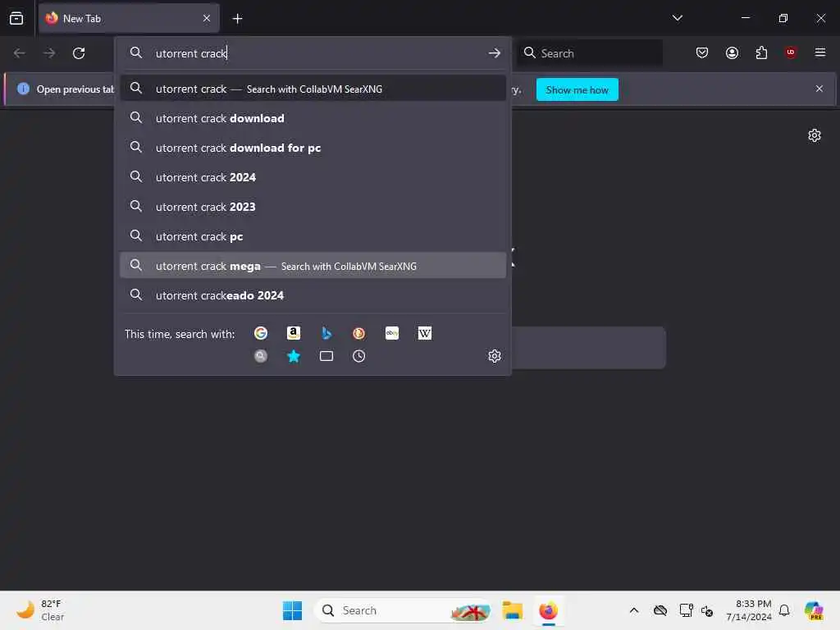Click the go arrow in the address bar
The image size is (840, 630).
pos(494,53)
